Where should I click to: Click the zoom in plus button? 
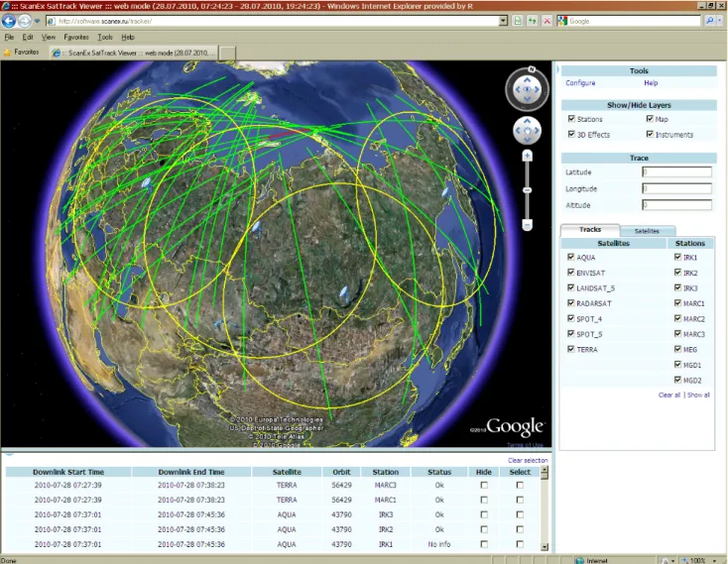pos(527,156)
